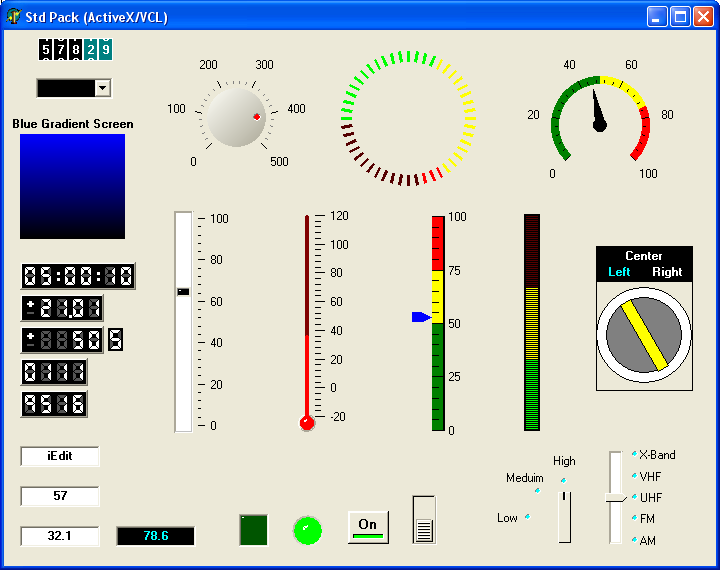The image size is (720, 570).
Task: Close the Std Pack window
Action: 703,17
